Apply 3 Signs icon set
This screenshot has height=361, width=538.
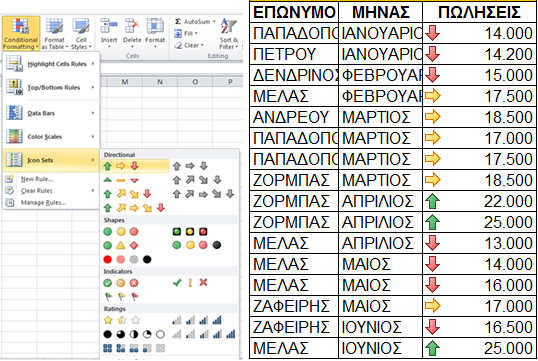(x=121, y=245)
